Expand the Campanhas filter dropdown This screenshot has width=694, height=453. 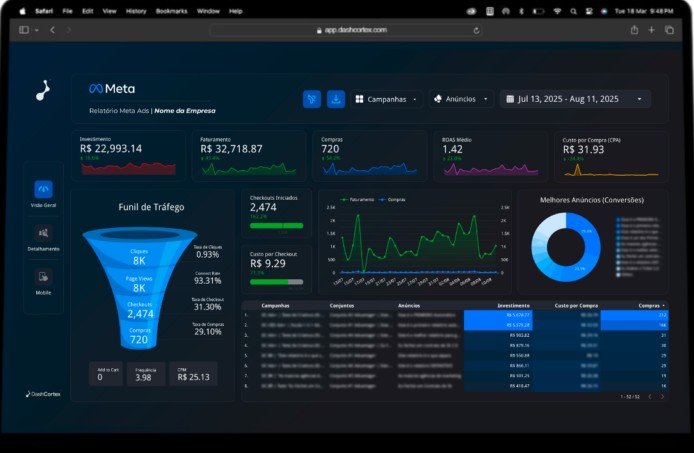(x=386, y=99)
